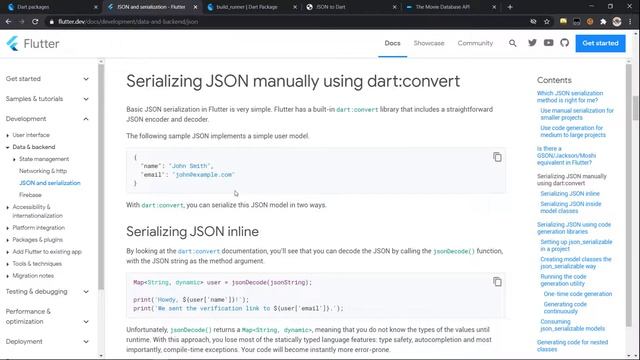Viewport: 640px width, 360px height.
Task: Open Flutter's Twitter icon link
Action: click(x=532, y=42)
